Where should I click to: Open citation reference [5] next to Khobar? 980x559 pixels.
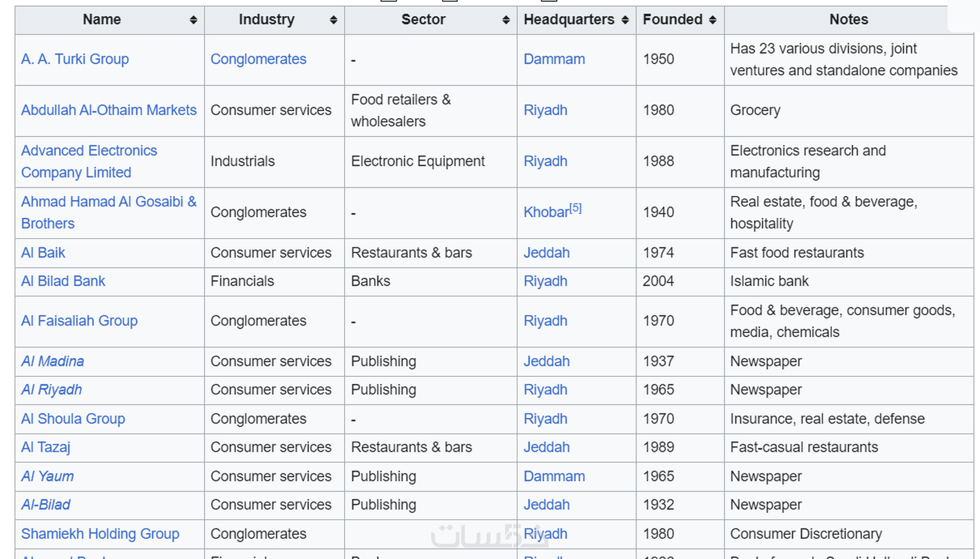pos(576,208)
